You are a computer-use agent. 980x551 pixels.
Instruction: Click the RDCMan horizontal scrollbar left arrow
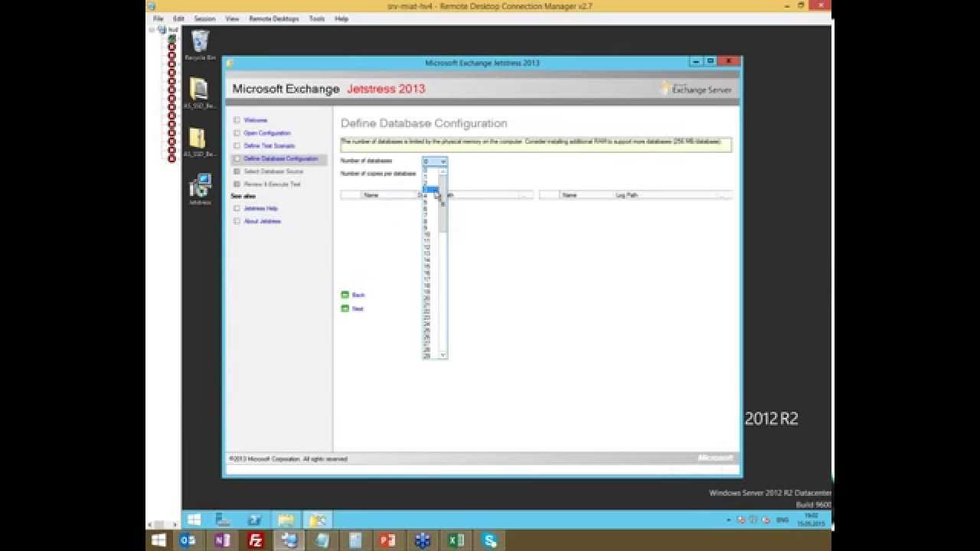(149, 524)
